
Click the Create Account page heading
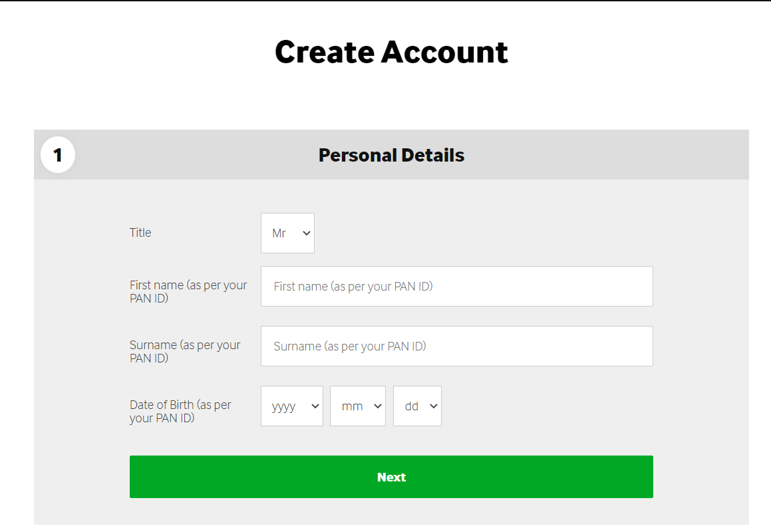point(391,52)
